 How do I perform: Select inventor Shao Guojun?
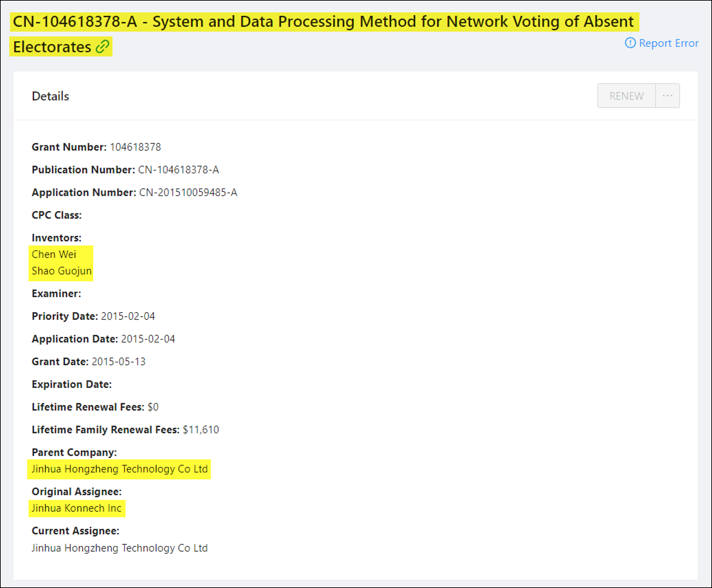[62, 271]
